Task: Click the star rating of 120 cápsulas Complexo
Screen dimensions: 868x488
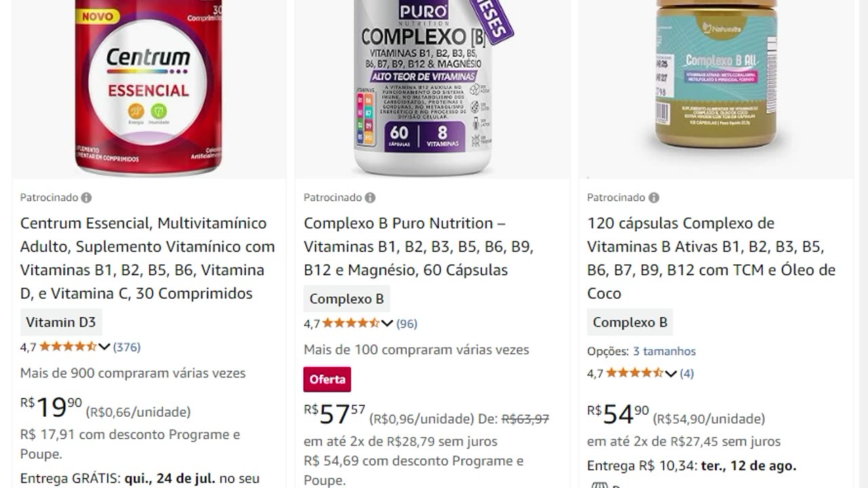Action: (635, 373)
